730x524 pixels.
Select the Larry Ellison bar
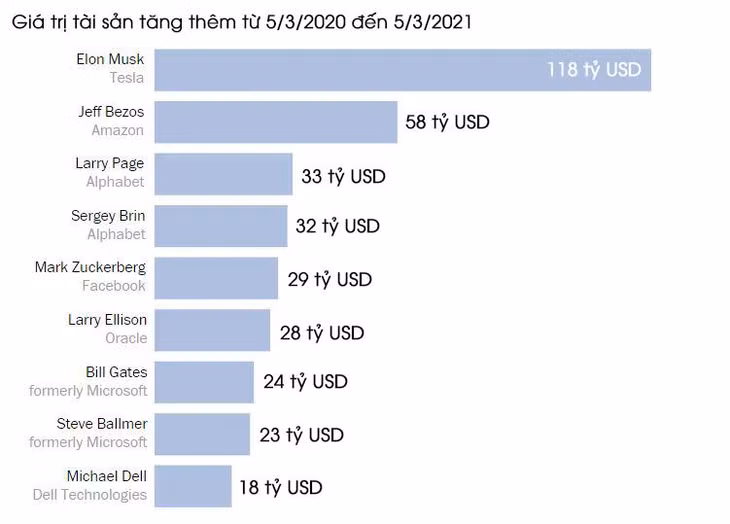coord(212,330)
